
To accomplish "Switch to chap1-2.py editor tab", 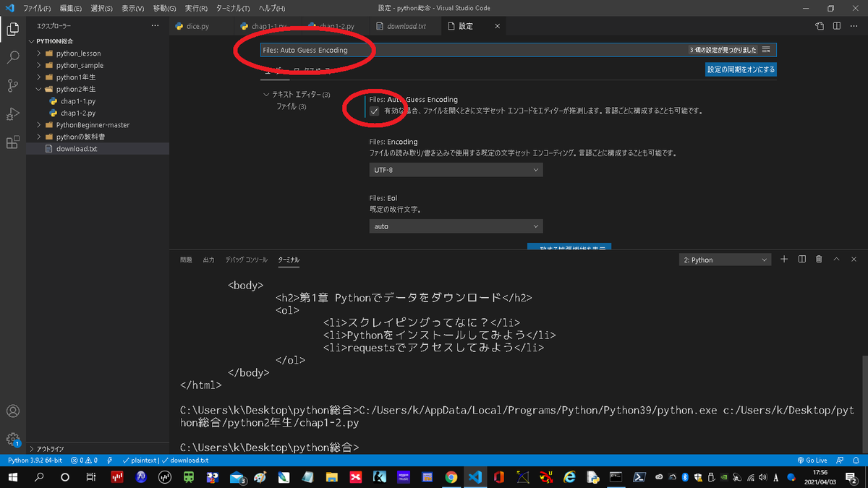I will coord(337,26).
